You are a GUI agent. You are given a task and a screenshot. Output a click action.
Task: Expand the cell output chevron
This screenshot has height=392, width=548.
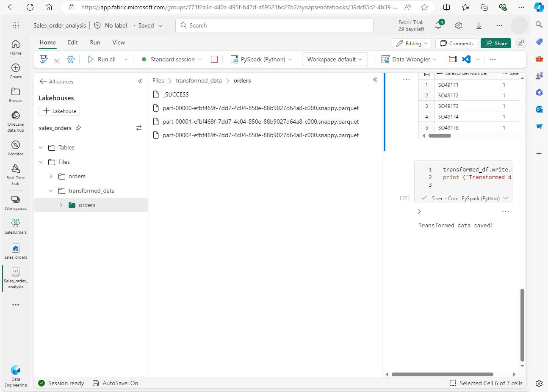[x=419, y=212]
